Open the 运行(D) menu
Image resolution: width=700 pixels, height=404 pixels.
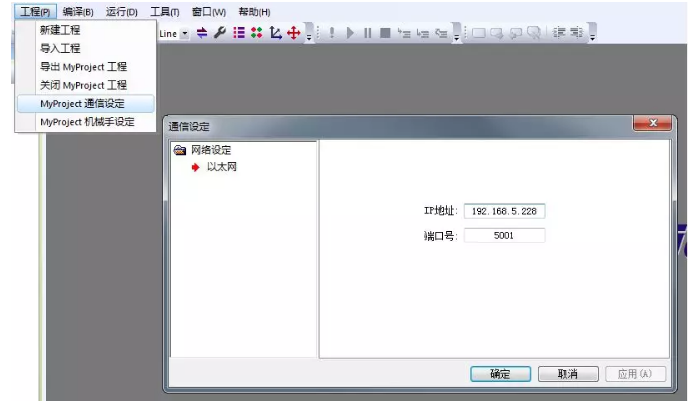(121, 12)
